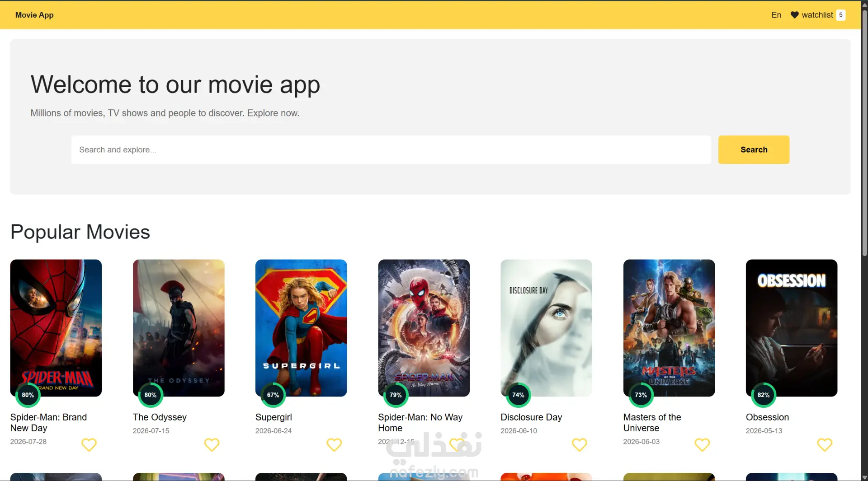The height and width of the screenshot is (481, 868).
Task: Open the watchlist page link
Action: [x=817, y=15]
